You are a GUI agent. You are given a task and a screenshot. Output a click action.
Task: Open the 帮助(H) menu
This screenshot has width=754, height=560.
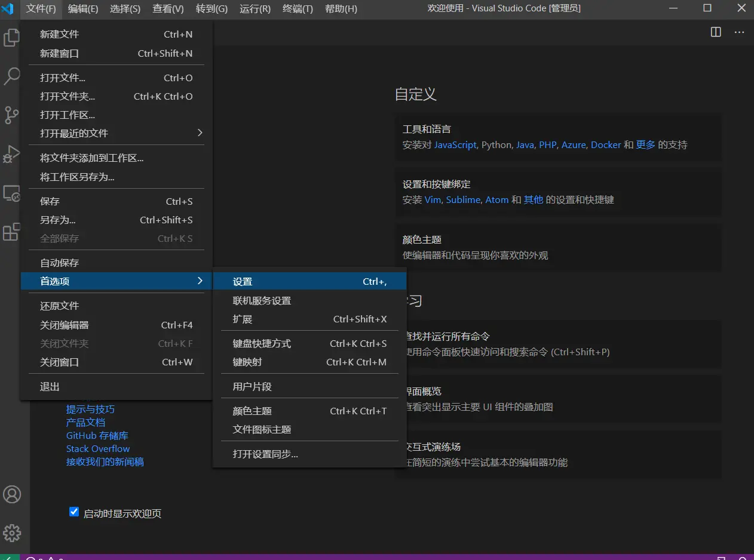[x=341, y=8]
